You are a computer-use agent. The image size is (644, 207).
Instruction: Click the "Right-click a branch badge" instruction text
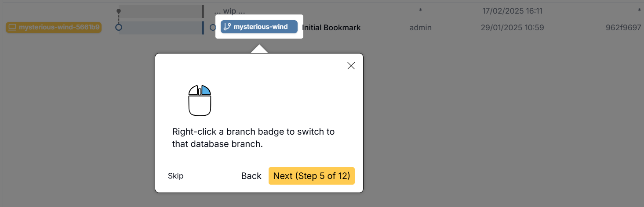[253, 138]
